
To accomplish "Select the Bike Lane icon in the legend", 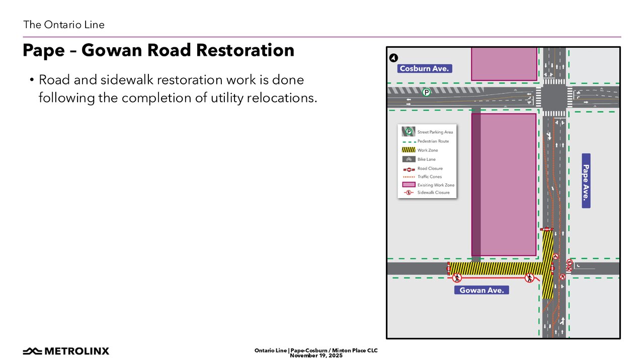I will pyautogui.click(x=409, y=159).
